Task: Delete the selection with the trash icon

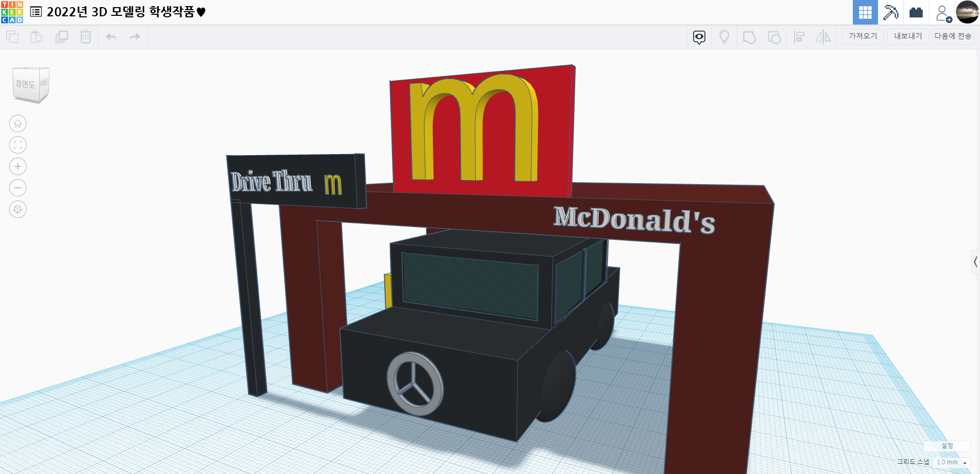Action: (86, 37)
